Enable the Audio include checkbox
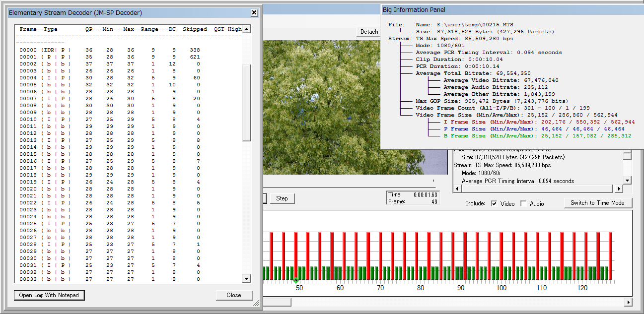 (523, 203)
